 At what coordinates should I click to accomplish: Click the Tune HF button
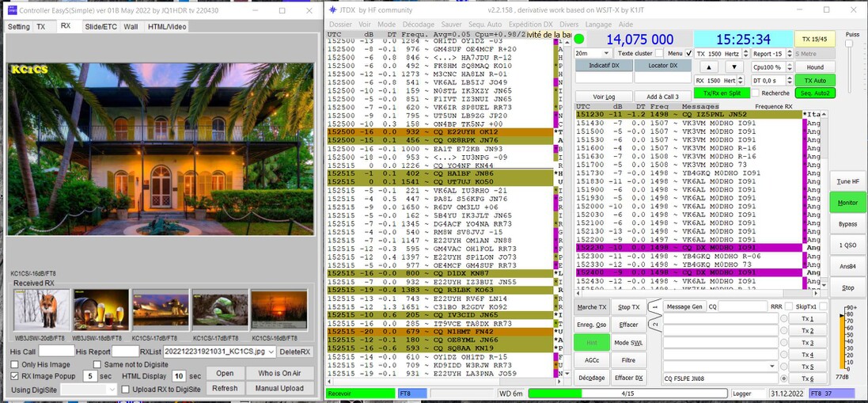tap(847, 181)
